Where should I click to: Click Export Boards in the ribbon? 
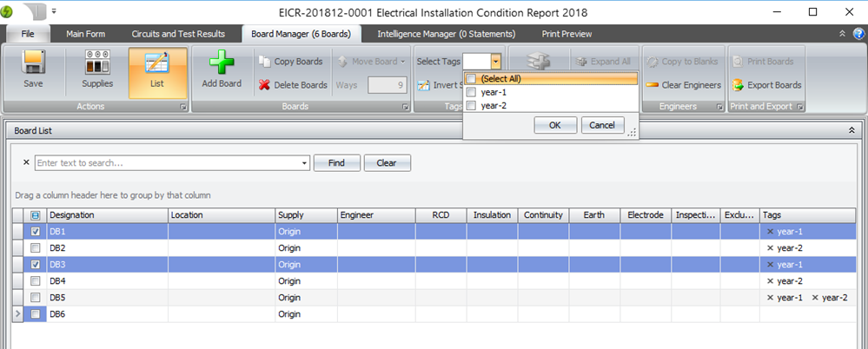tap(738, 85)
